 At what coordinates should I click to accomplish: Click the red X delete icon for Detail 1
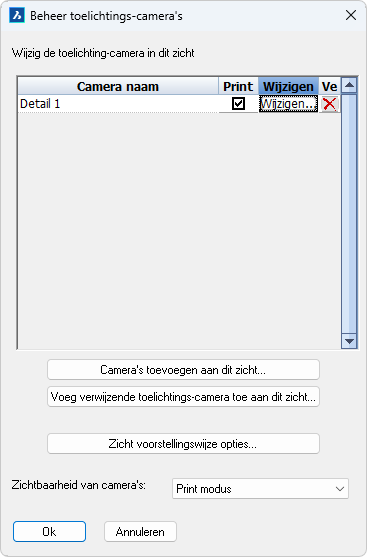329,104
